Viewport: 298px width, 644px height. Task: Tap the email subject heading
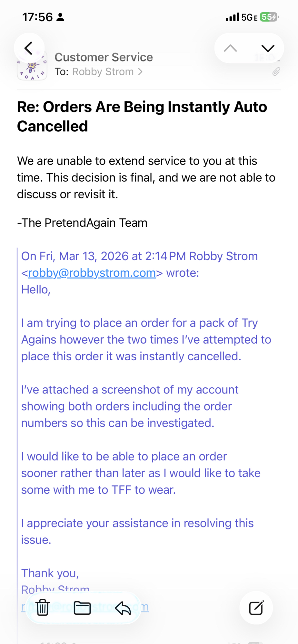[142, 116]
